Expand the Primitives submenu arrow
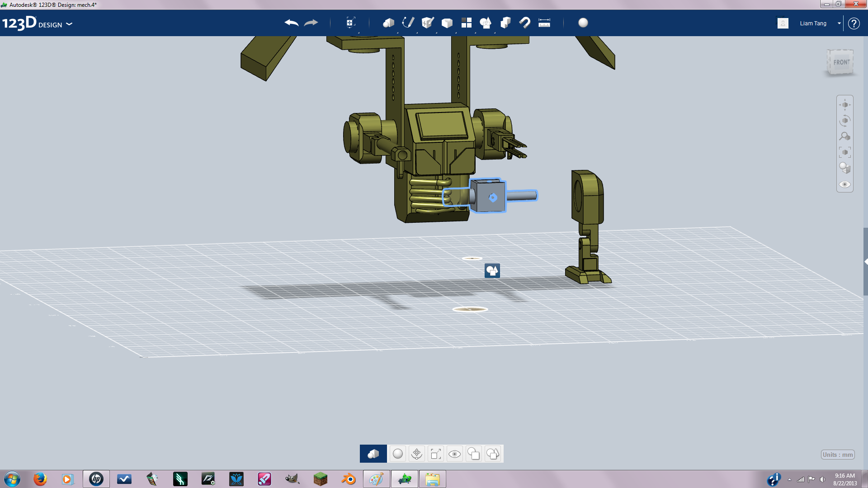Screen dimensions: 868x488 [x=398, y=33]
